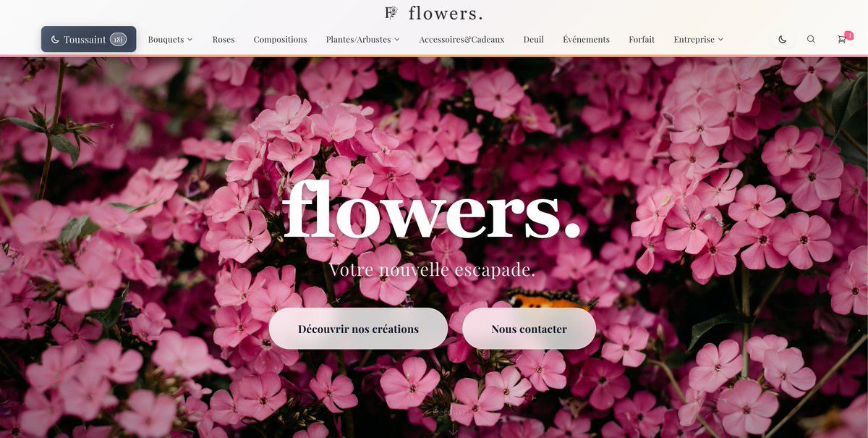Click the scroll-down arrow at page bottom

click(454, 429)
